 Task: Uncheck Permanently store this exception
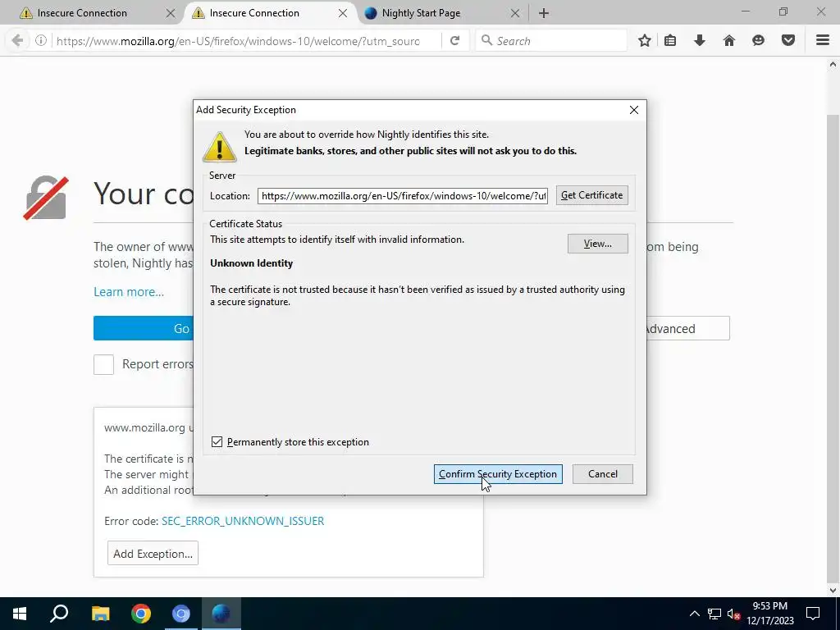pyautogui.click(x=217, y=442)
